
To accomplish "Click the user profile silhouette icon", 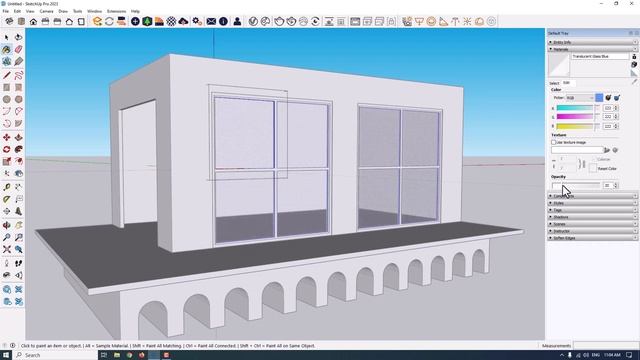I will tap(237, 22).
